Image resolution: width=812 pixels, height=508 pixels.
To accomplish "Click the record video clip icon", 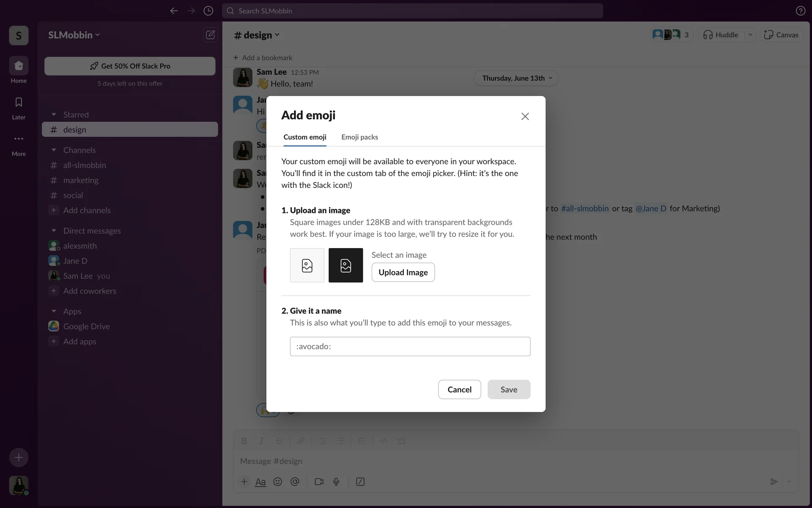I will [319, 482].
